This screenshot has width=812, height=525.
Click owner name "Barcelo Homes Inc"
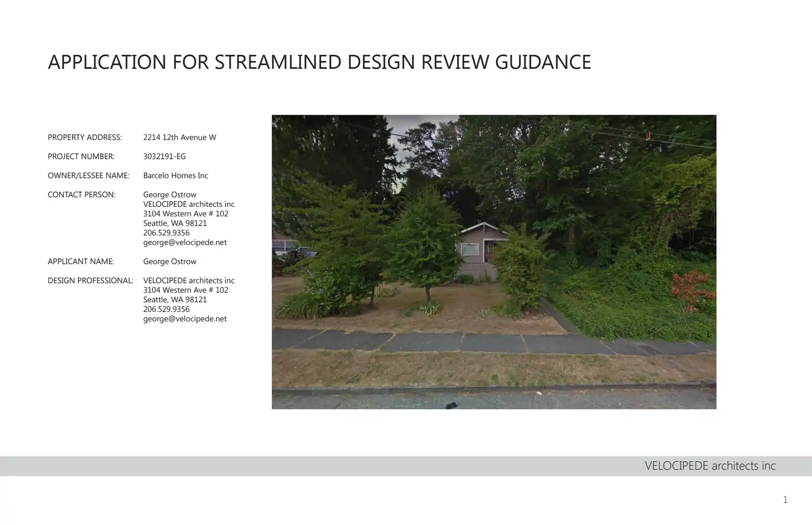176,176
